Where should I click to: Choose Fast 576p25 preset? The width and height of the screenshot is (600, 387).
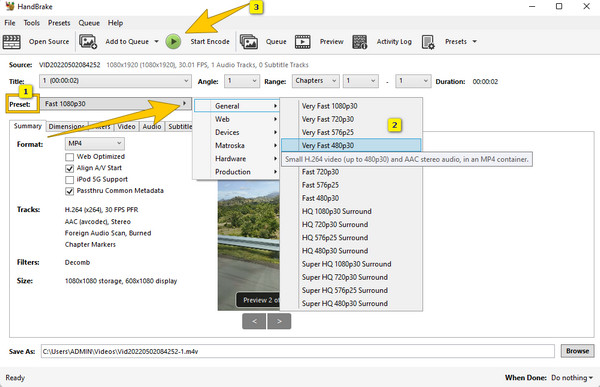click(351, 185)
